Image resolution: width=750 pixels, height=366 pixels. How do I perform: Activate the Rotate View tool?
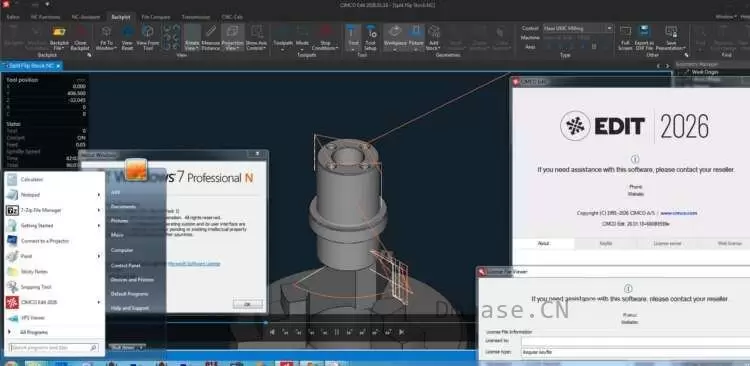coord(192,38)
